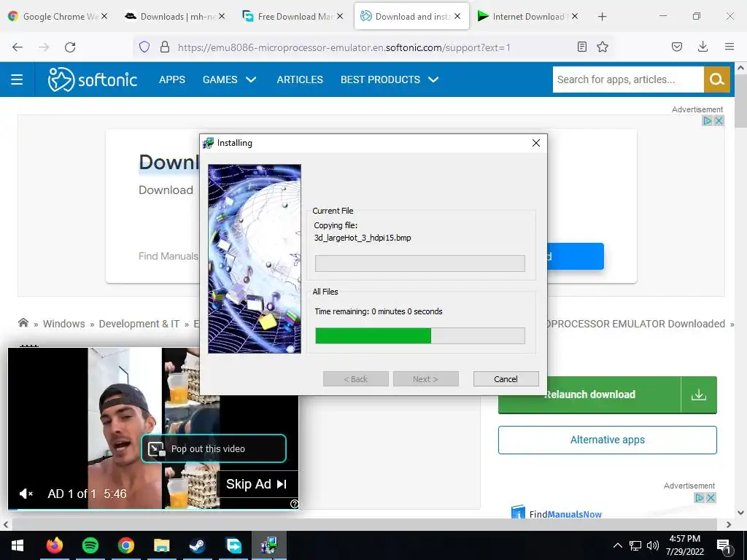Click download arrow icon on Relaunch button
The width and height of the screenshot is (747, 560).
tap(699, 394)
